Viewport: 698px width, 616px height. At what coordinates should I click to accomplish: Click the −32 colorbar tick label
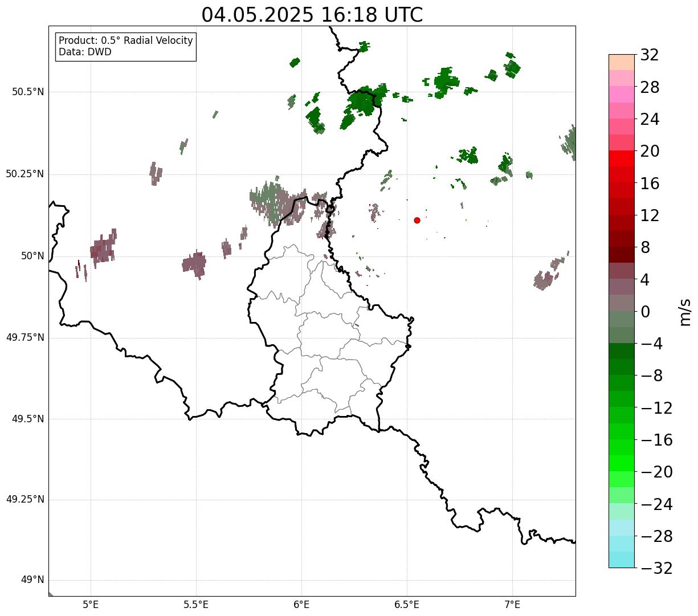click(656, 568)
